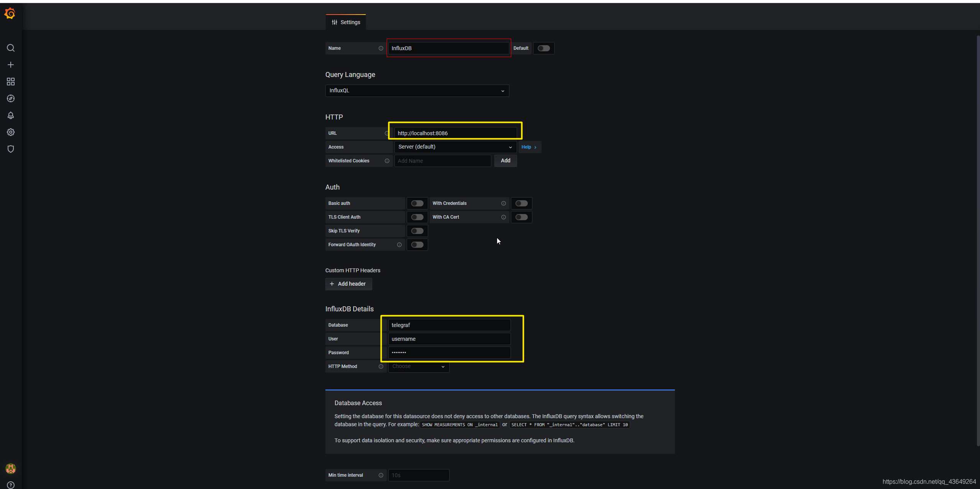Toggle the Default data source switch
The width and height of the screenshot is (980, 489).
click(543, 48)
